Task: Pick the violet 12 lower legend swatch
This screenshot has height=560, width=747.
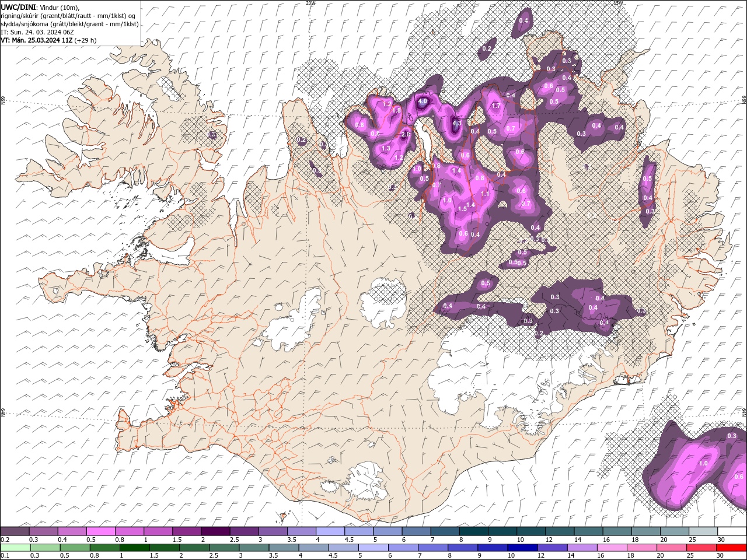Action: point(551,547)
